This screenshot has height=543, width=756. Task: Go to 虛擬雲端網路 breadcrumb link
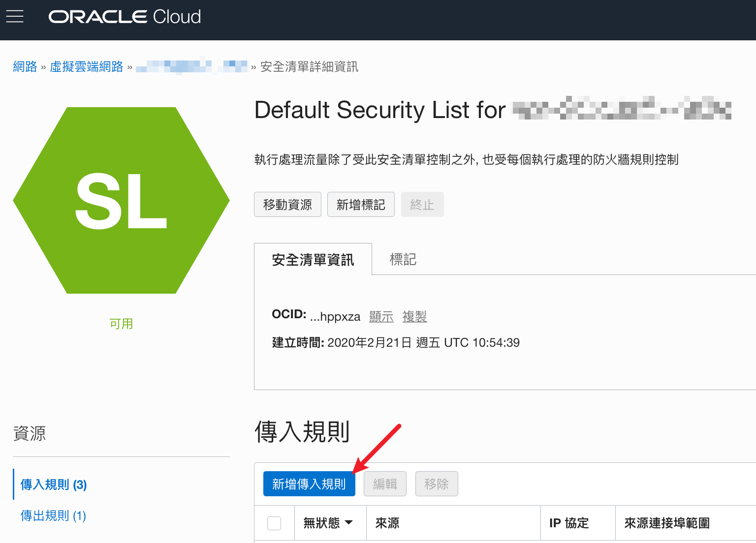87,66
